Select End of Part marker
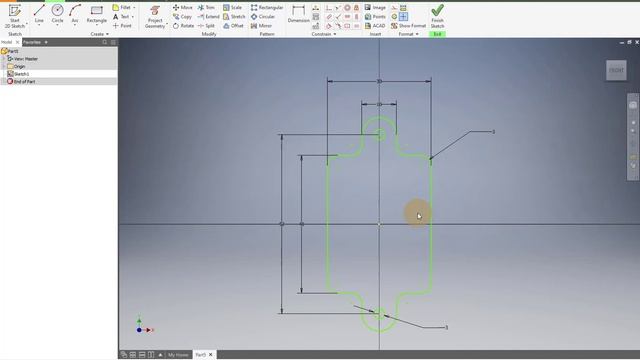 point(24,82)
